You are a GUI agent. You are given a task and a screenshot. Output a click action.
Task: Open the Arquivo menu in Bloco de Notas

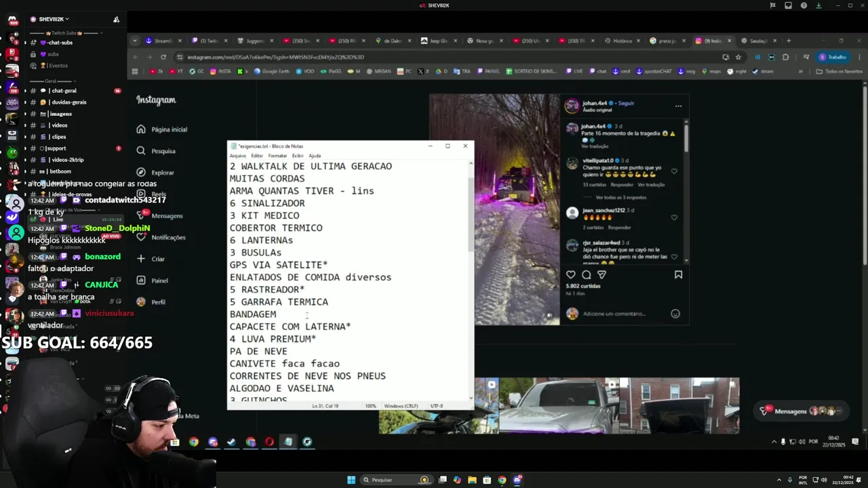coord(237,156)
